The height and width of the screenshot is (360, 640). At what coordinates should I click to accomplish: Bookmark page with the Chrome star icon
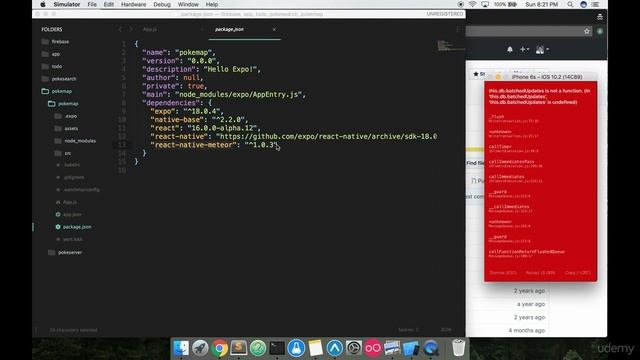coord(587,31)
